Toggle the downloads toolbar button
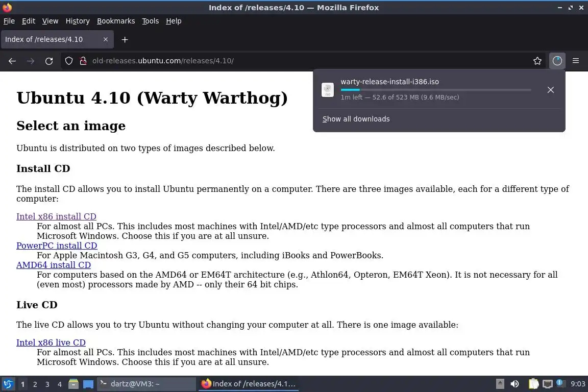The width and height of the screenshot is (588, 392). [557, 61]
